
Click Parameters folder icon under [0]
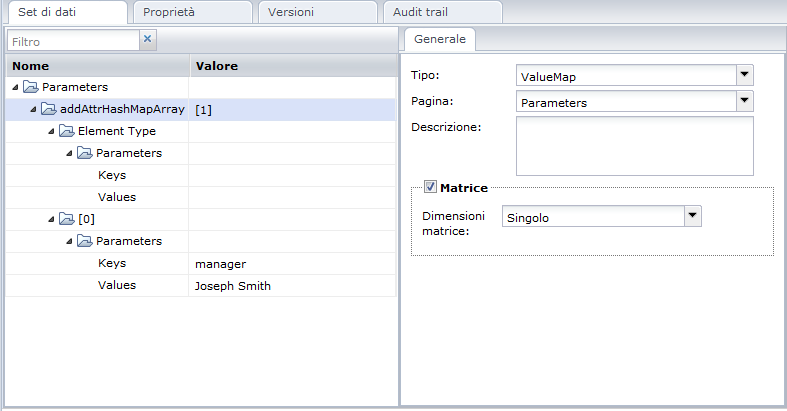coord(84,241)
